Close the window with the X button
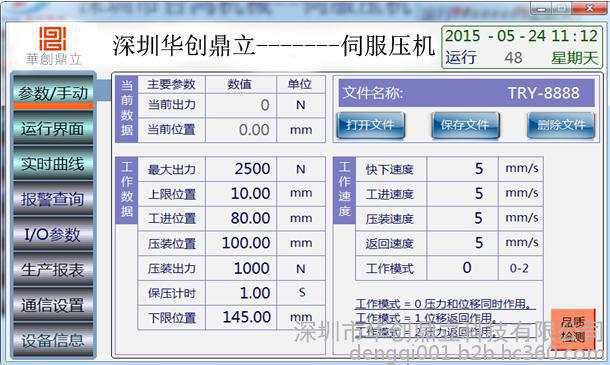 (x=590, y=8)
